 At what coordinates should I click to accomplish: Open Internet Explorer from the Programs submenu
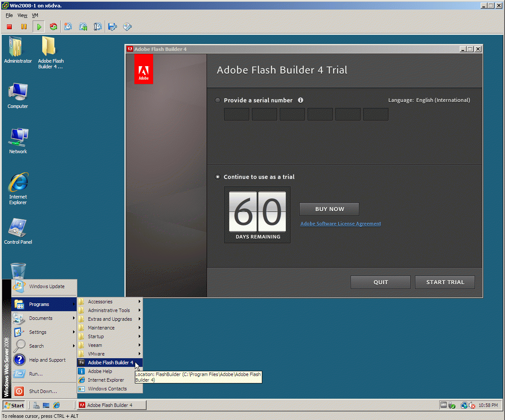coord(110,380)
